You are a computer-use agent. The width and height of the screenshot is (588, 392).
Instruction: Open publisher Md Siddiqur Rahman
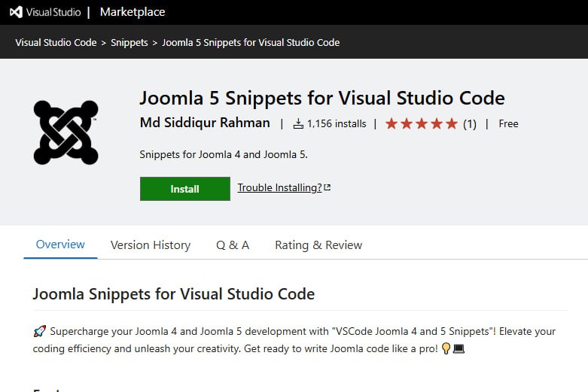[205, 123]
